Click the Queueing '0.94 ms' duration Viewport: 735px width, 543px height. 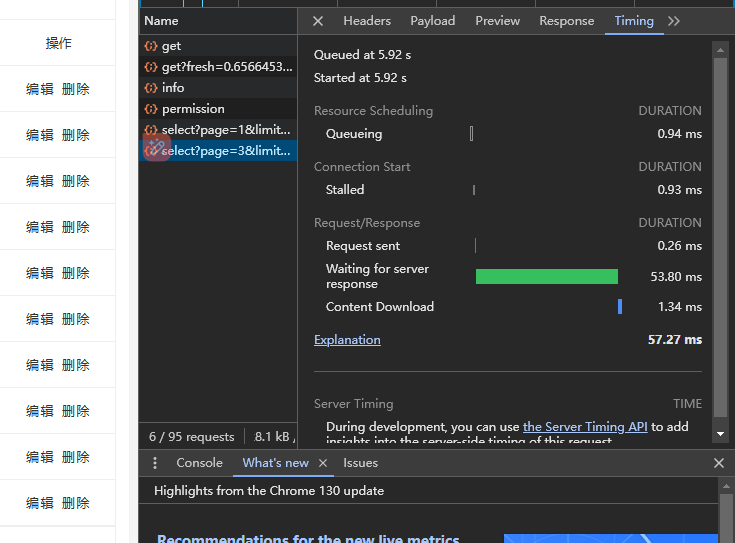click(680, 134)
